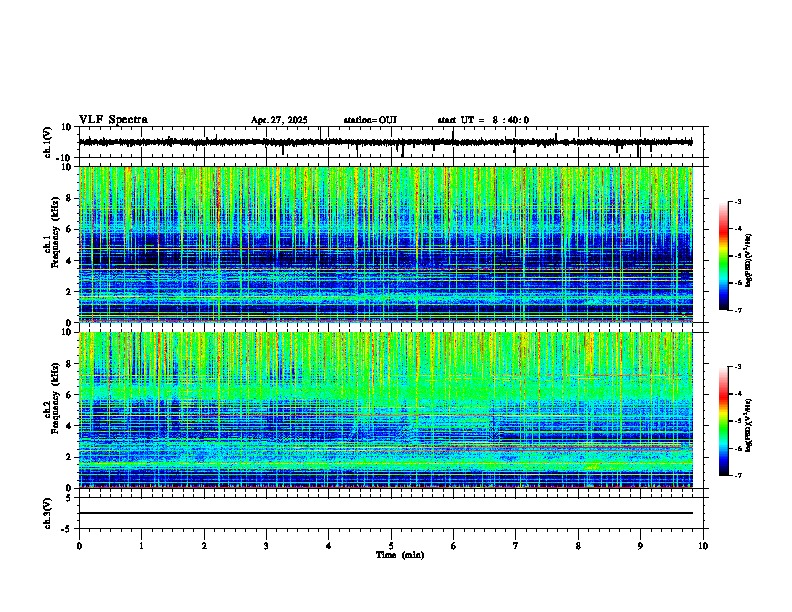Click the "-3" label on ch.1 color bar
792x612 pixels.
coord(737,202)
